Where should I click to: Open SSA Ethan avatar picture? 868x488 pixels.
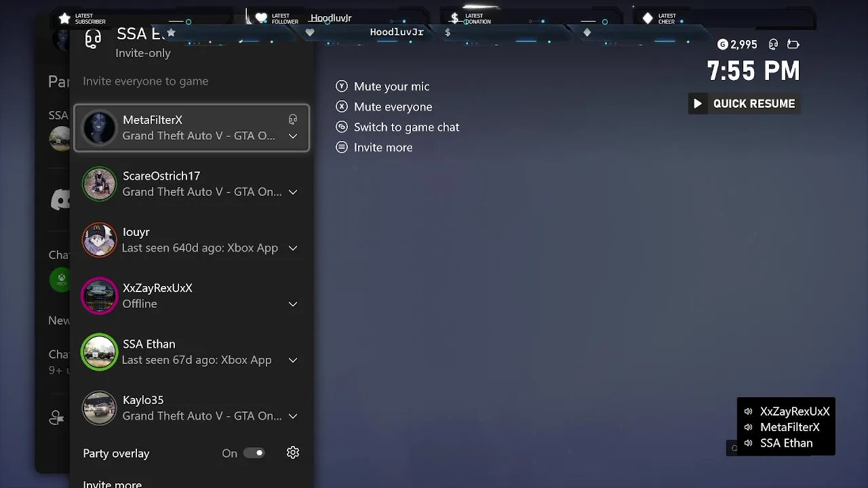(99, 352)
